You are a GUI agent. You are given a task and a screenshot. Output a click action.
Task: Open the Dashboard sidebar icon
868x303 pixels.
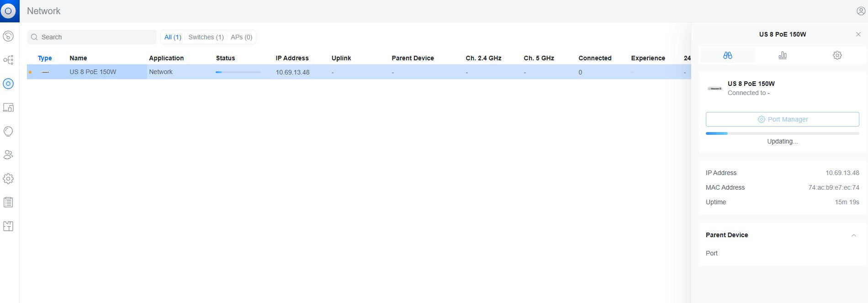tap(8, 36)
